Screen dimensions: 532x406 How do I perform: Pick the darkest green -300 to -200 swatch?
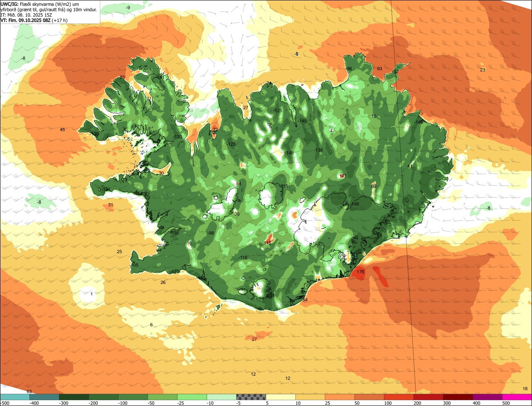[x=74, y=397]
